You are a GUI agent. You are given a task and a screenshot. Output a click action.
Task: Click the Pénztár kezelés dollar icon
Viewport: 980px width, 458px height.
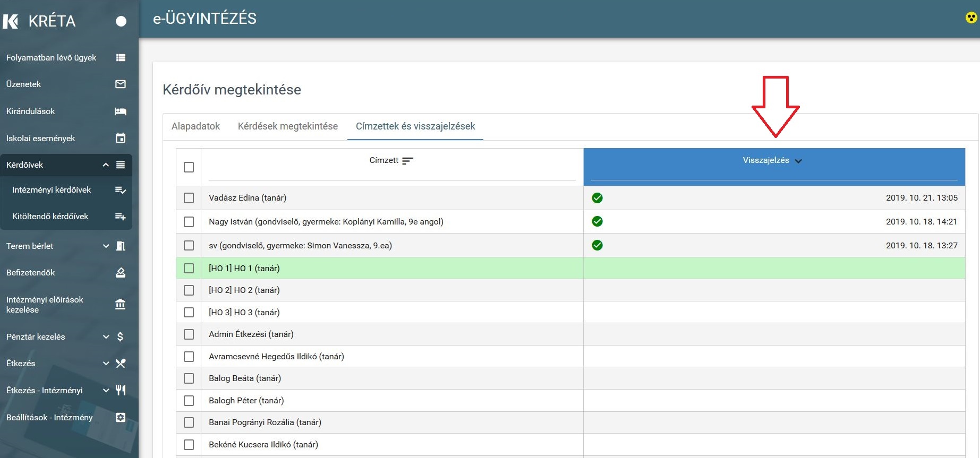pyautogui.click(x=121, y=337)
